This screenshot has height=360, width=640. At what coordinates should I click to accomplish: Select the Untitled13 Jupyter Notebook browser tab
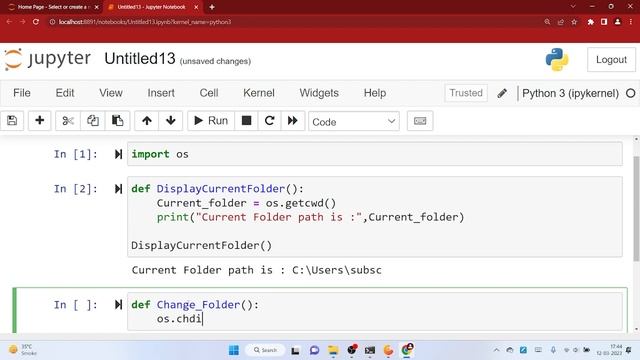pos(151,7)
